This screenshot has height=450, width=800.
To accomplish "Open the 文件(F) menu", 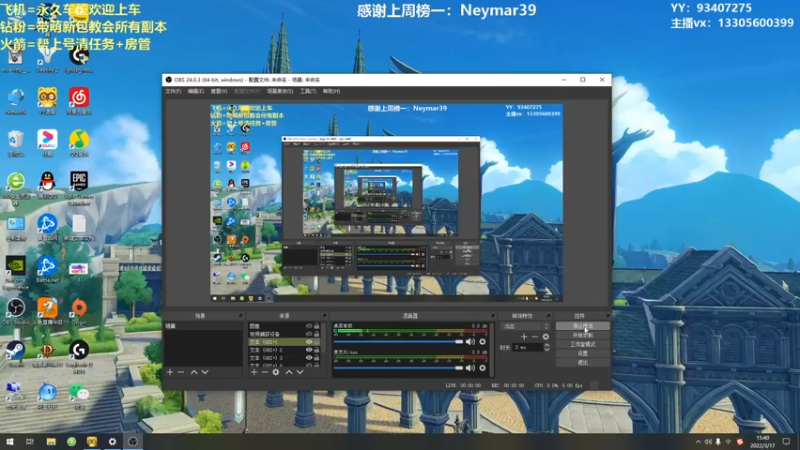I will [173, 91].
